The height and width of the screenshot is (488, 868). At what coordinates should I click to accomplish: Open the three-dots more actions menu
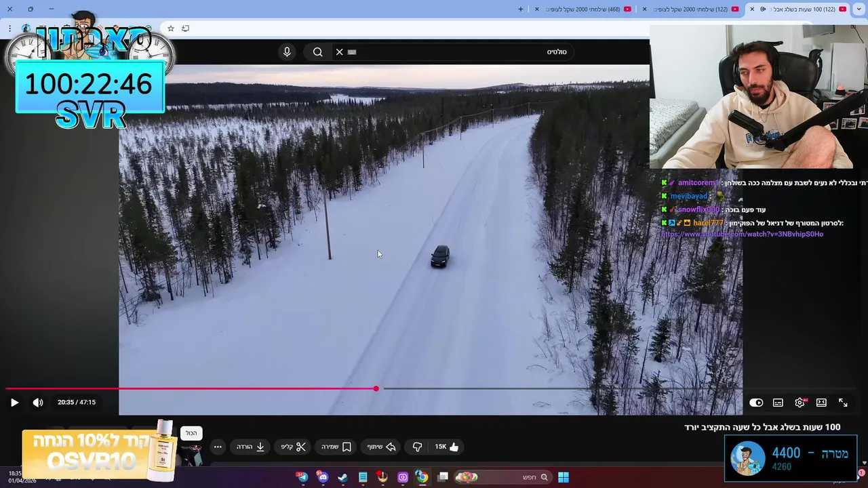[218, 447]
